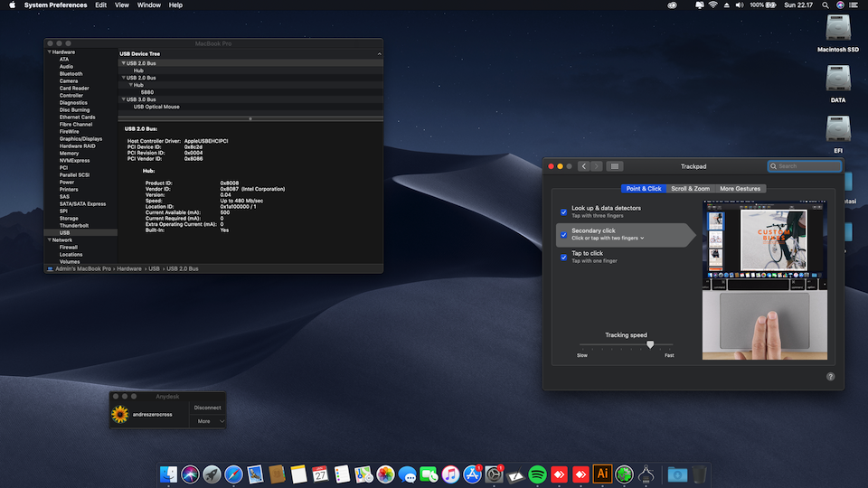868x488 pixels.
Task: Focus the Search field in Trackpad window
Action: tap(805, 166)
